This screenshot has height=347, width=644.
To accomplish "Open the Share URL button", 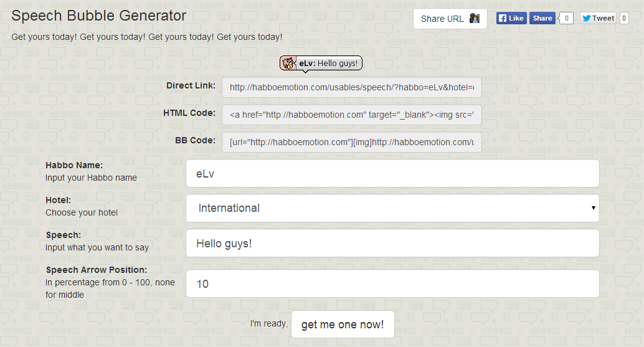I will coord(450,19).
